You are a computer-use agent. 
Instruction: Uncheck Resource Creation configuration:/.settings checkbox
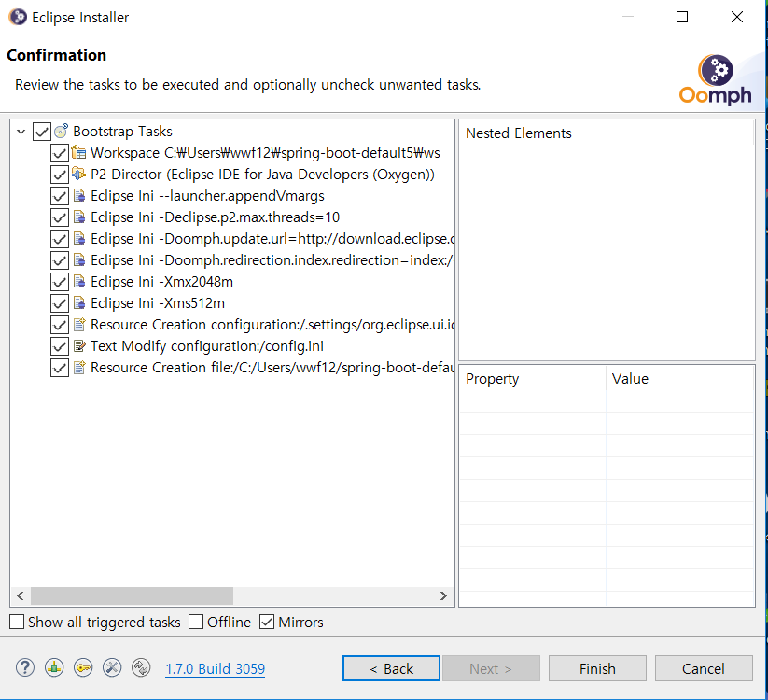pos(60,325)
